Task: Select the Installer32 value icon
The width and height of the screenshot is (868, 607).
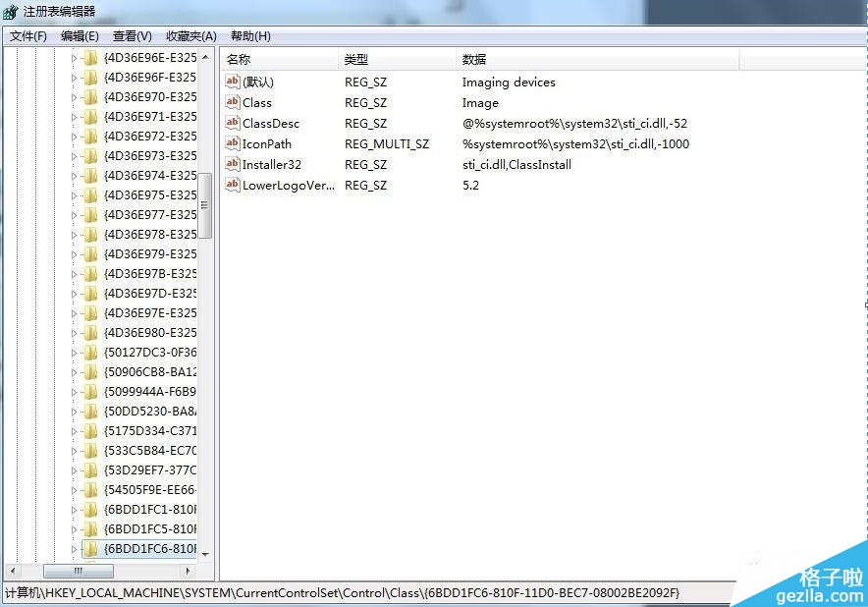Action: [233, 165]
